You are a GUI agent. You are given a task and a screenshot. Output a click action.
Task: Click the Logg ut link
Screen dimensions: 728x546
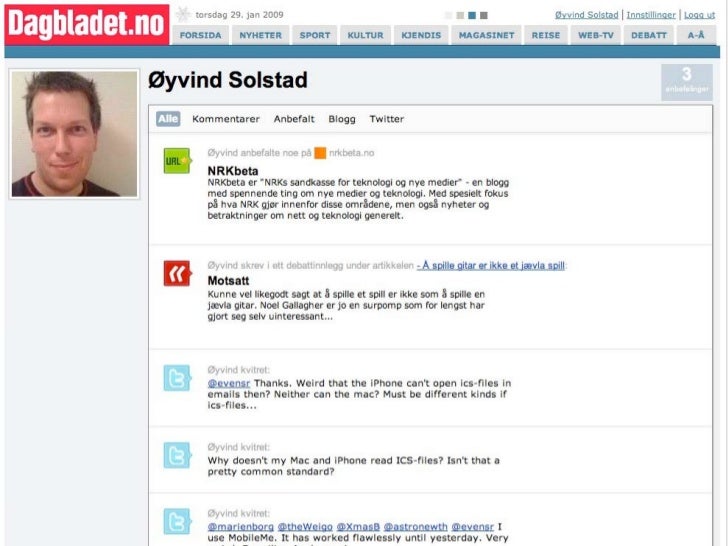[699, 15]
